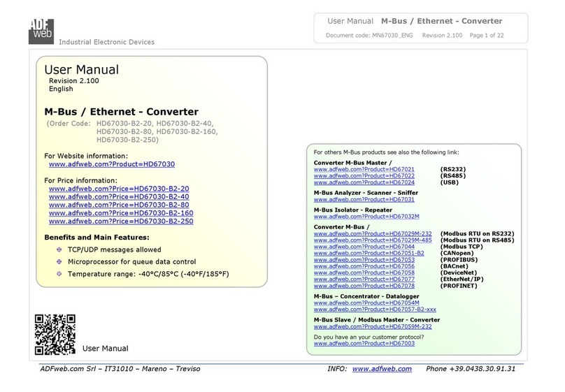Screen dimensions: 565x392
Task: Open the HD67003 customer protocol link
Action: (364, 344)
